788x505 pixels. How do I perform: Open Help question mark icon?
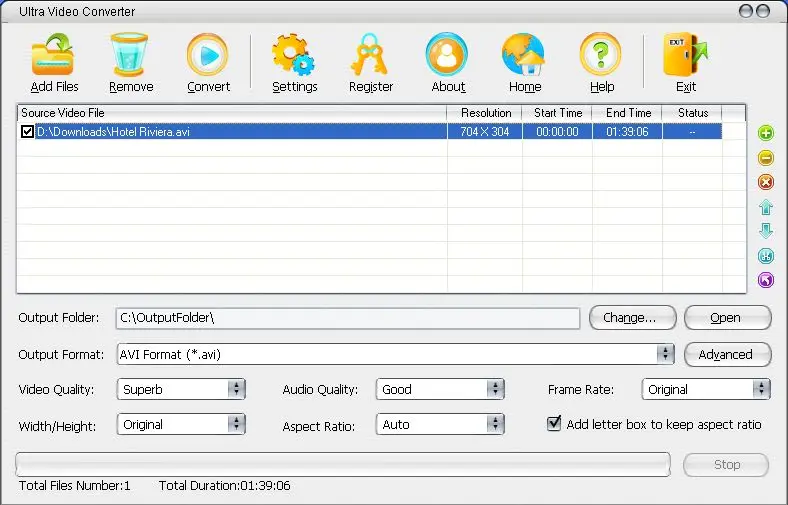tap(601, 54)
